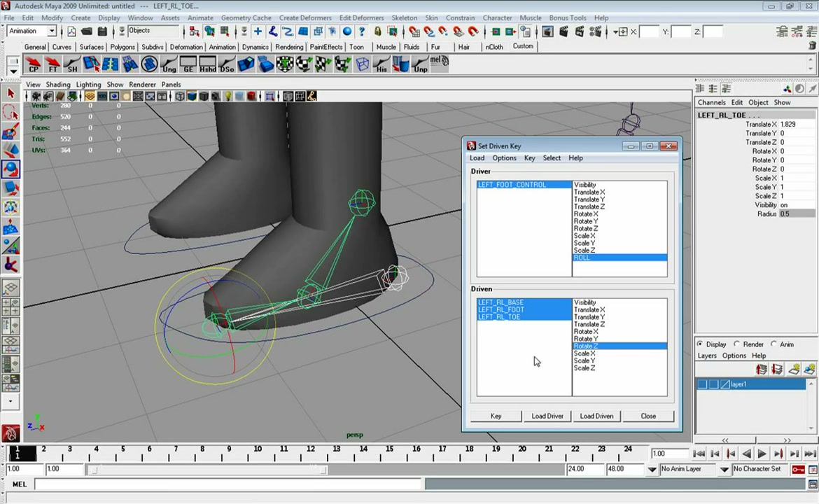Select the Display radio button
The width and height of the screenshot is (819, 504).
pos(700,344)
